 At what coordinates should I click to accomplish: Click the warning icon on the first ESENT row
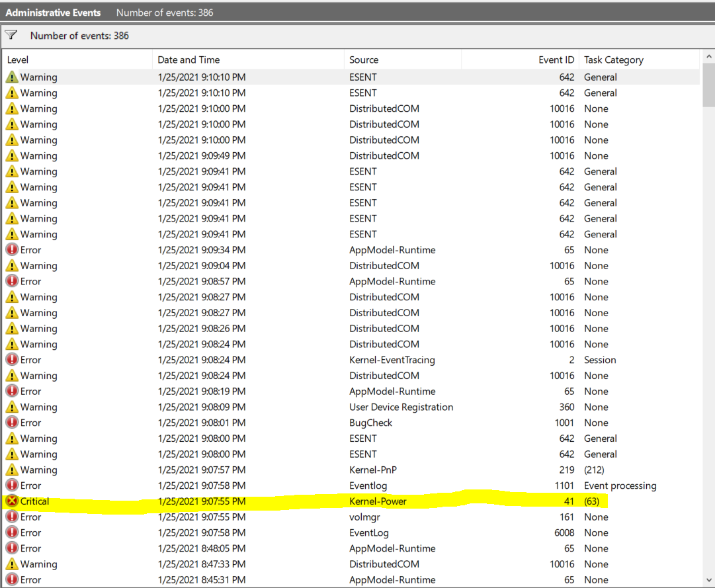(x=12, y=77)
